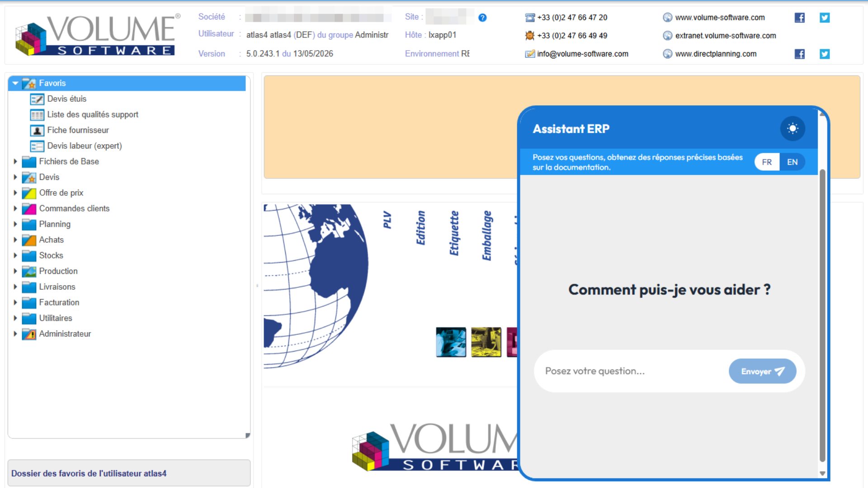Viewport: 868px width, 488px height.
Task: Select the Commandes clients label
Action: (74, 208)
